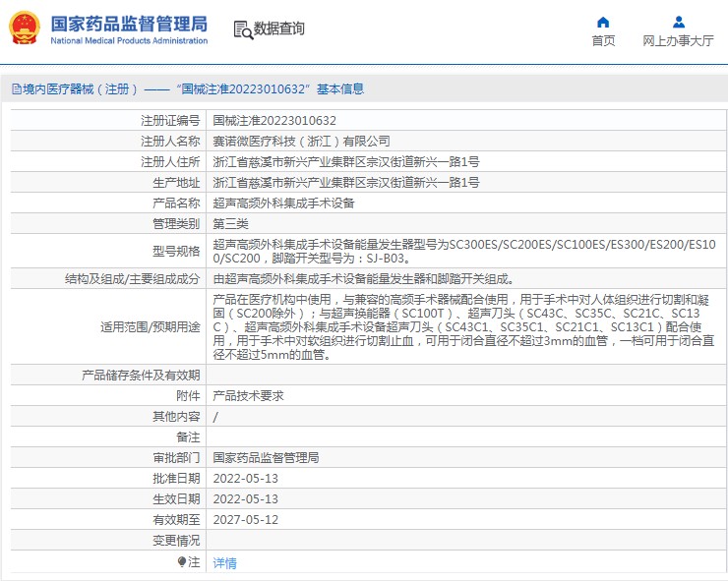Viewport: 728px width, 581px height.
Task: Select the 注册证编号 row label
Action: pos(170,121)
